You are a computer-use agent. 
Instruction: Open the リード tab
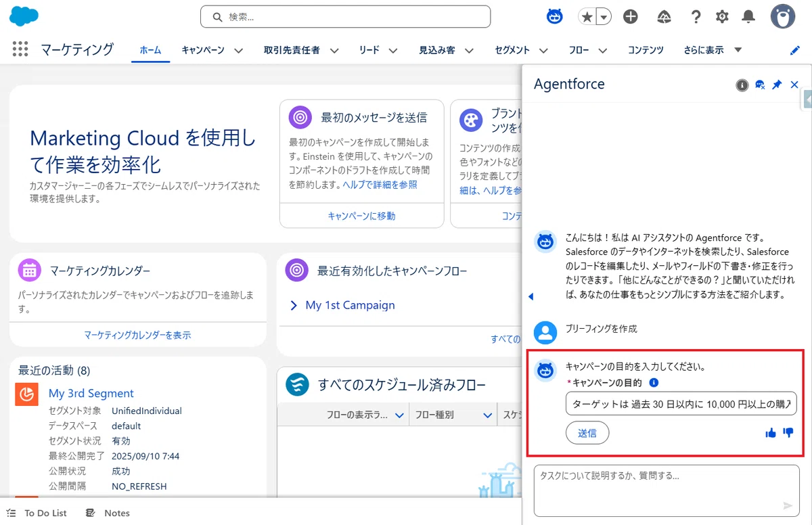tap(369, 50)
